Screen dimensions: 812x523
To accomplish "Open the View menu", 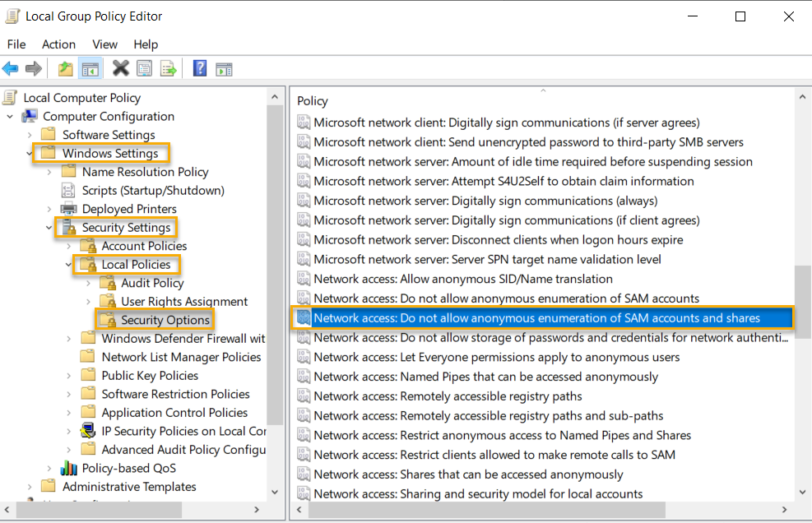I will (x=104, y=44).
